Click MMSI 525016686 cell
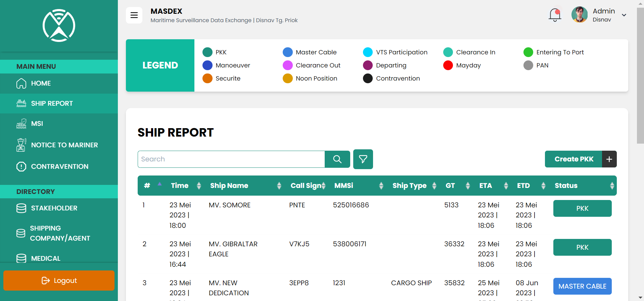The height and width of the screenshot is (301, 644). tap(351, 205)
